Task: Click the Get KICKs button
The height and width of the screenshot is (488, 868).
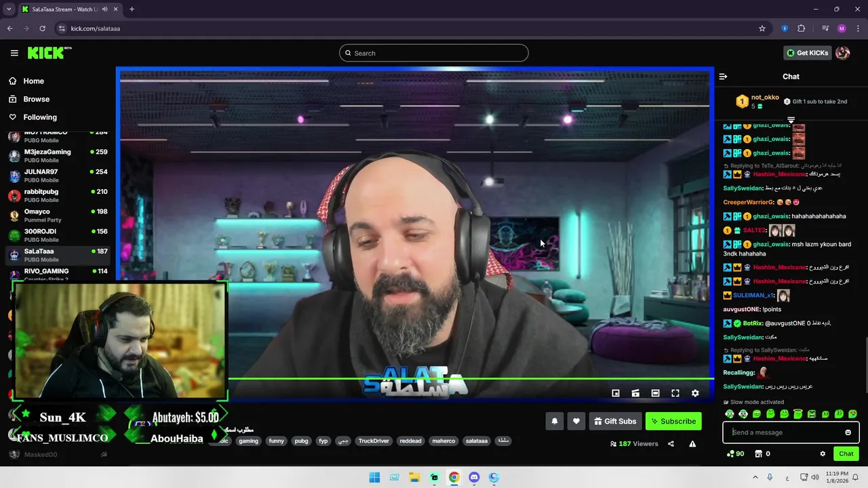Action: coord(807,53)
